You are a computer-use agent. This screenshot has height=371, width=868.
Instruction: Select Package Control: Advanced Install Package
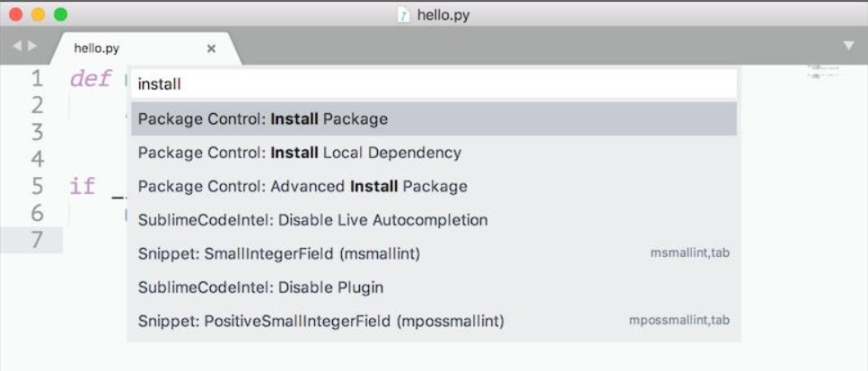[434, 187]
